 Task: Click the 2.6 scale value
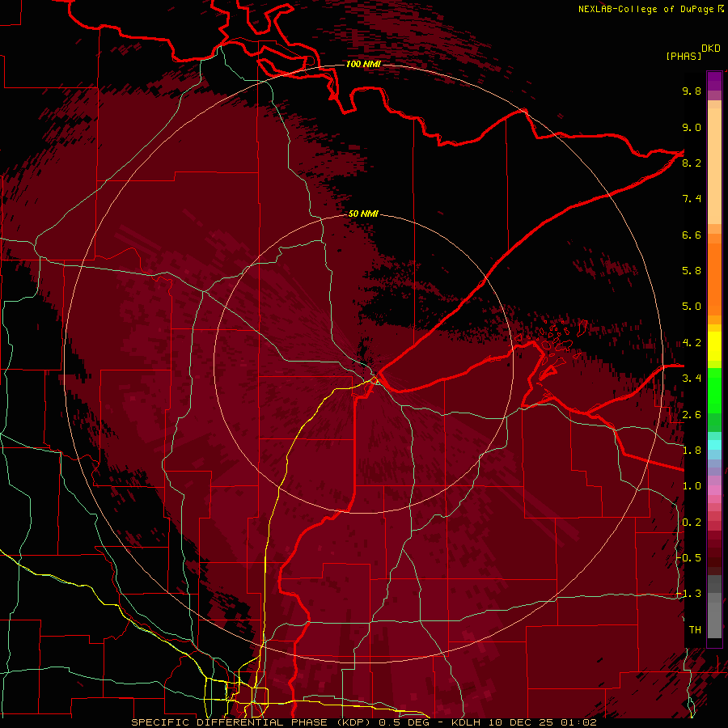(x=692, y=415)
